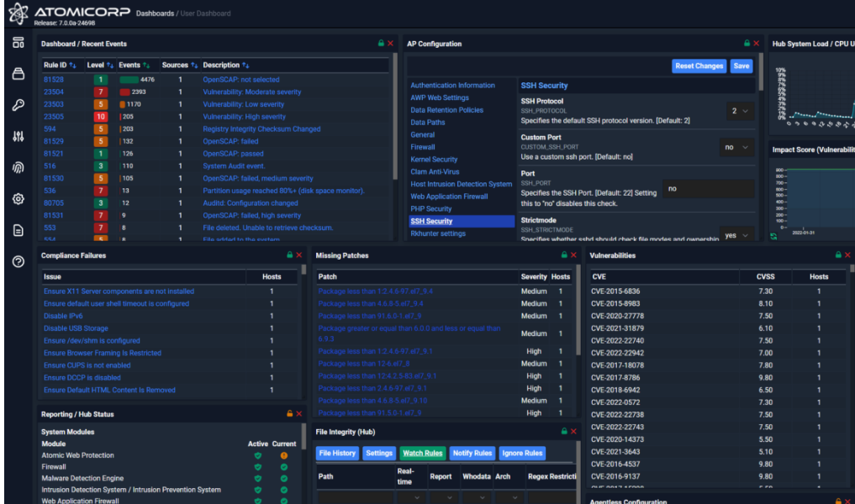Open the Custom SSH Port dropdown
855x504 pixels.
[x=736, y=146]
